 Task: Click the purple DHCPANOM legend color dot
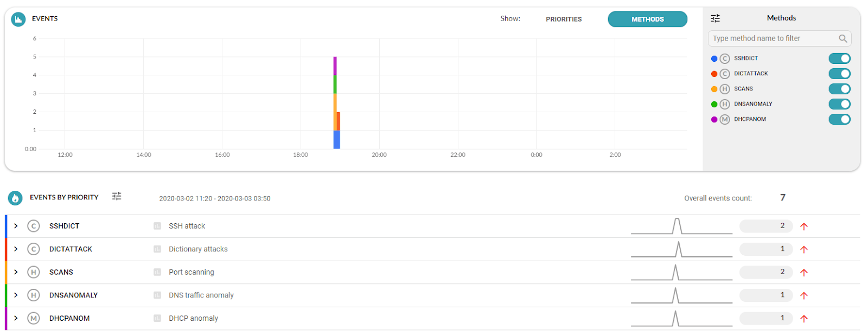click(714, 119)
